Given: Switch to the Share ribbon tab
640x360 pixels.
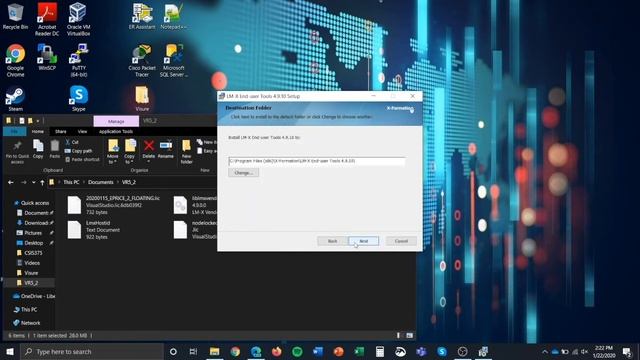Looking at the screenshot, I should (x=60, y=131).
